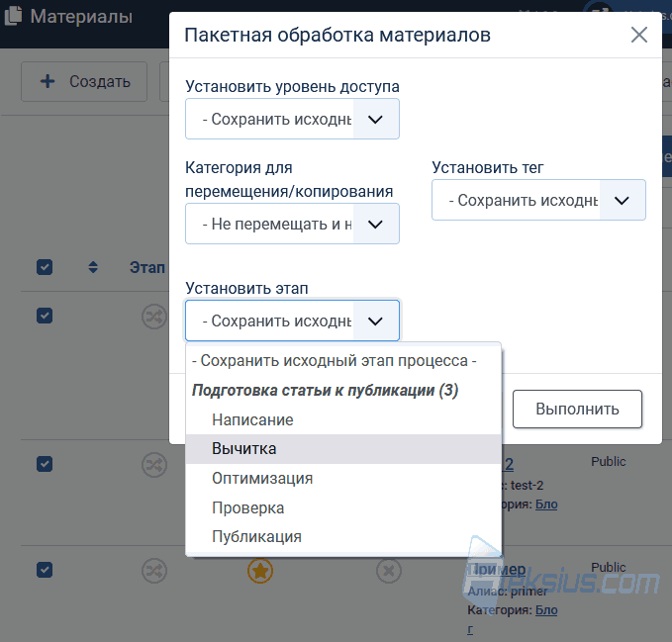Choose the Публикация stage option
This screenshot has width=672, height=642.
pos(343,536)
